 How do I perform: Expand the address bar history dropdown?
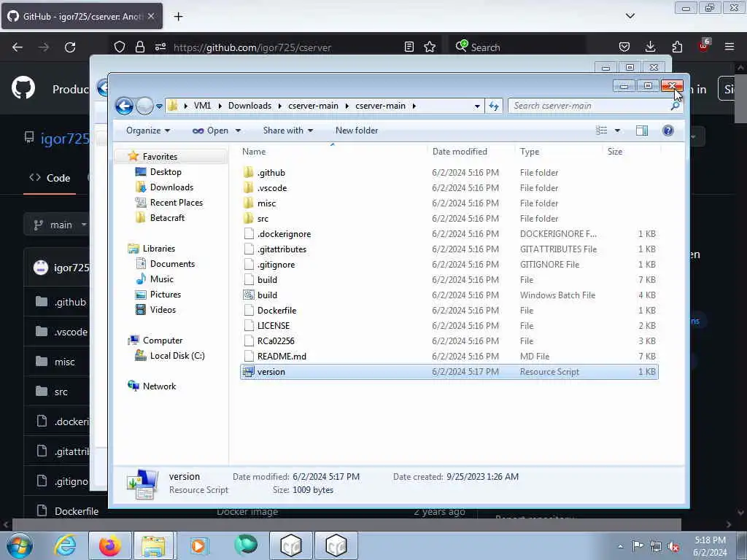point(477,106)
